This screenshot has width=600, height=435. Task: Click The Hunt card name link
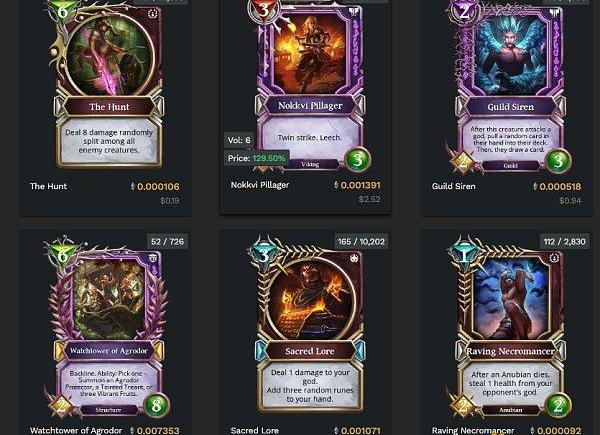(x=49, y=186)
